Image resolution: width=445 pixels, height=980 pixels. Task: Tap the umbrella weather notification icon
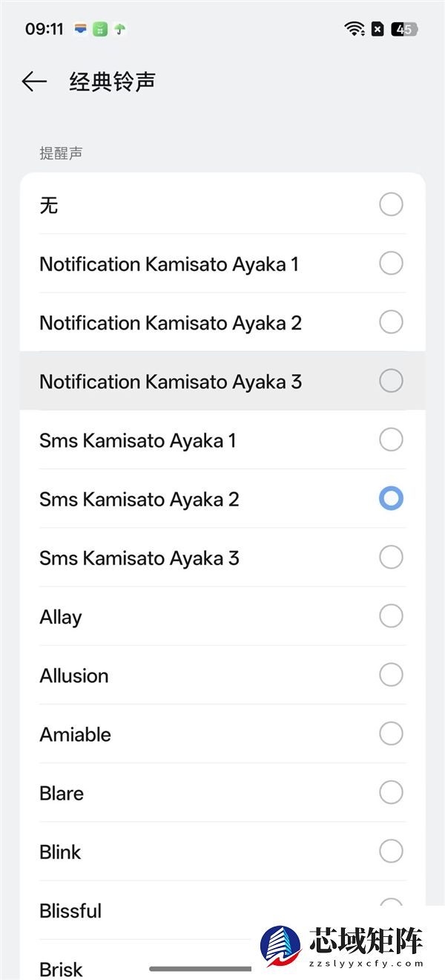[x=119, y=30]
